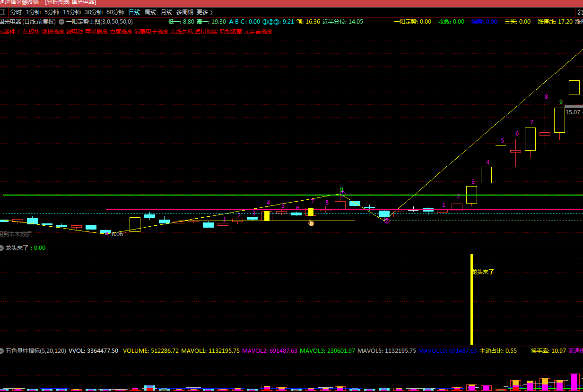Open the dropdown icon beside 五色量柱指标
583x392 pixels.
[x=2, y=351]
